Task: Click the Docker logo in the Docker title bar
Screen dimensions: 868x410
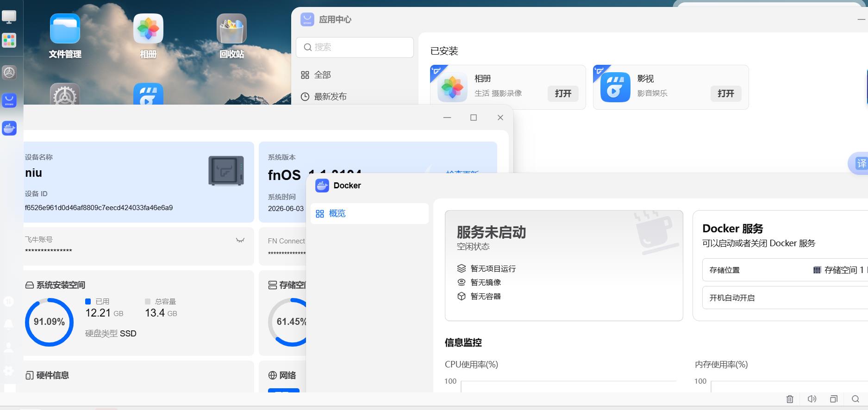Action: [x=322, y=186]
